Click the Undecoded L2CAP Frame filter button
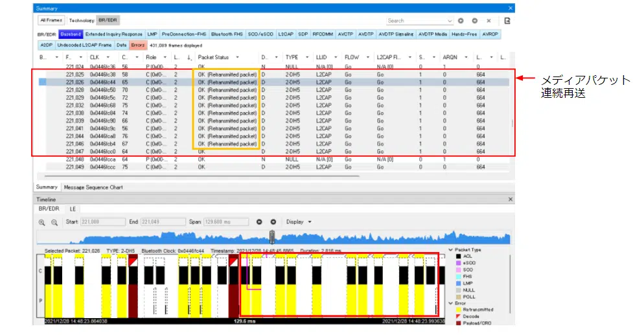Viewport: 644px width, 335px height. pos(84,45)
